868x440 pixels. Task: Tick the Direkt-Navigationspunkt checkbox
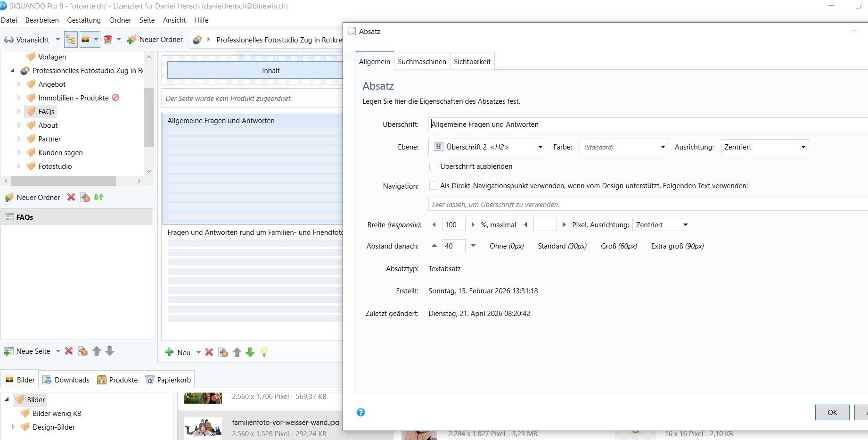coord(433,186)
